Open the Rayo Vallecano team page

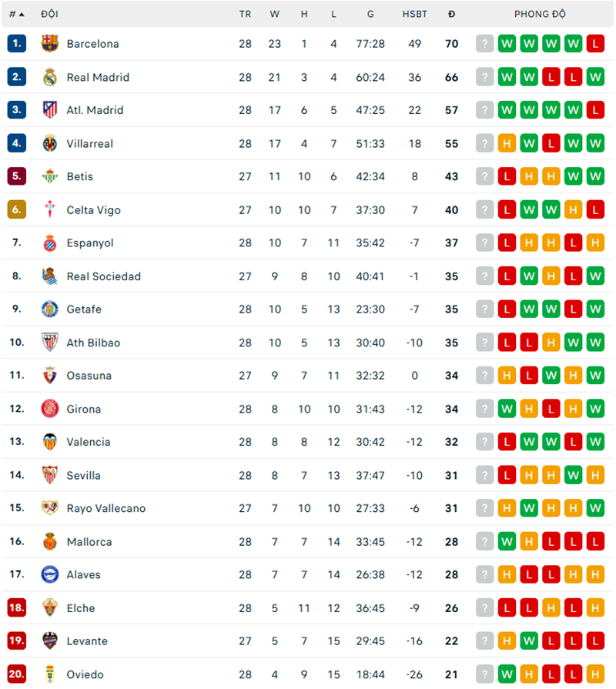[x=105, y=508]
